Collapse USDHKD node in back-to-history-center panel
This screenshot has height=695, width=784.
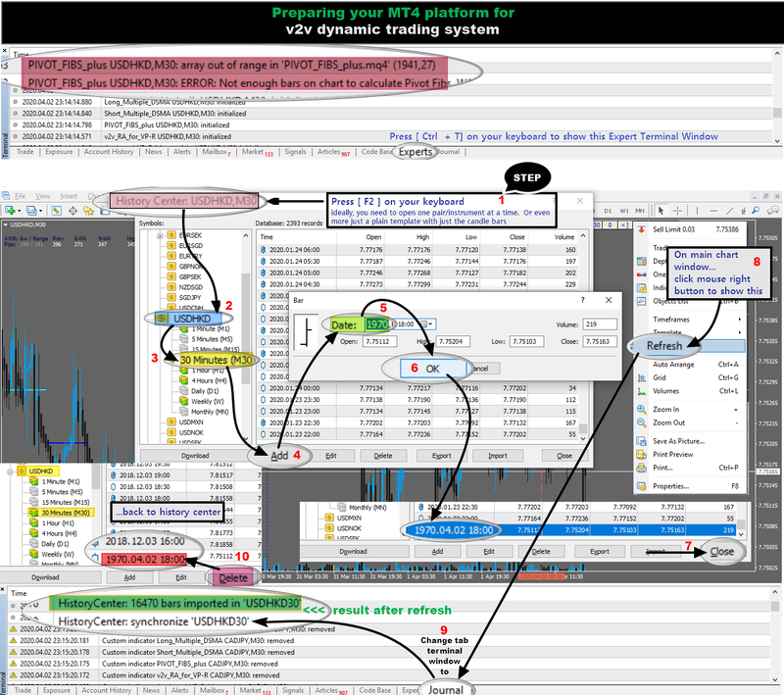pyautogui.click(x=10, y=472)
